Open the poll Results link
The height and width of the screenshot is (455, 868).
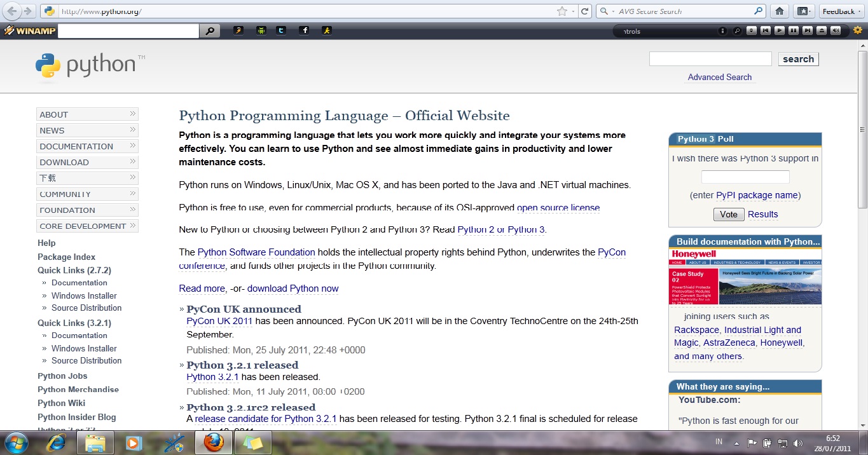coord(762,214)
